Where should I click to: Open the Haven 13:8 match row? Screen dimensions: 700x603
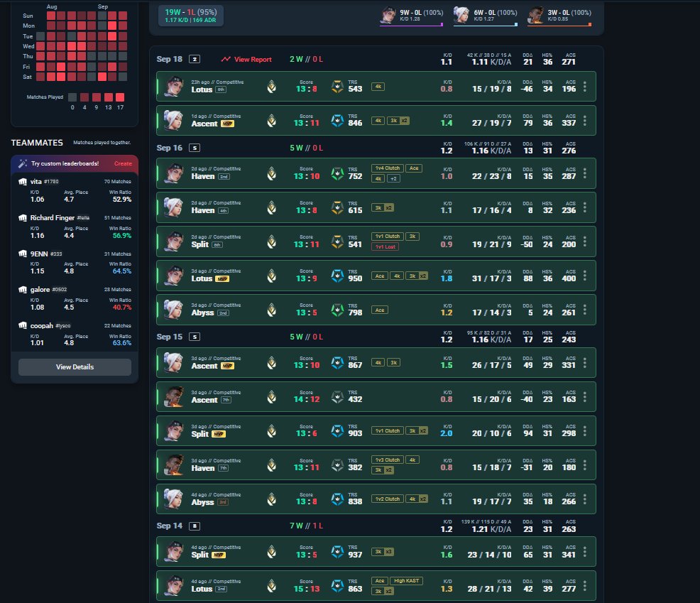click(376, 207)
